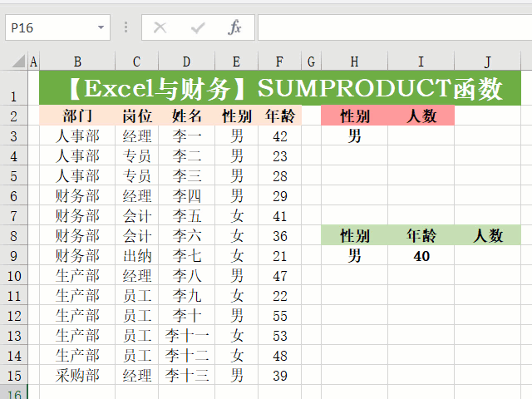Select column D header
The width and height of the screenshot is (532, 399).
click(x=186, y=62)
